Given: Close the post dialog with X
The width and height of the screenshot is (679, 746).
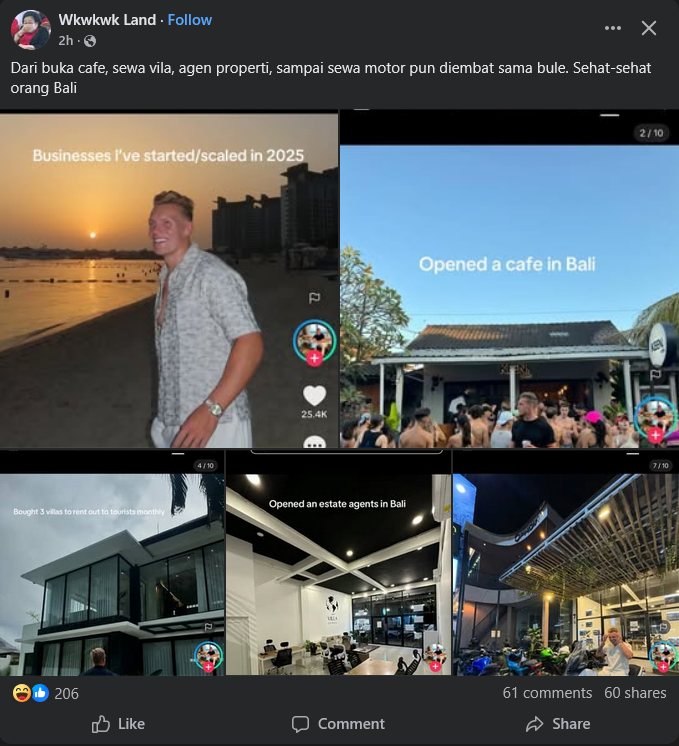Looking at the screenshot, I should 649,28.
